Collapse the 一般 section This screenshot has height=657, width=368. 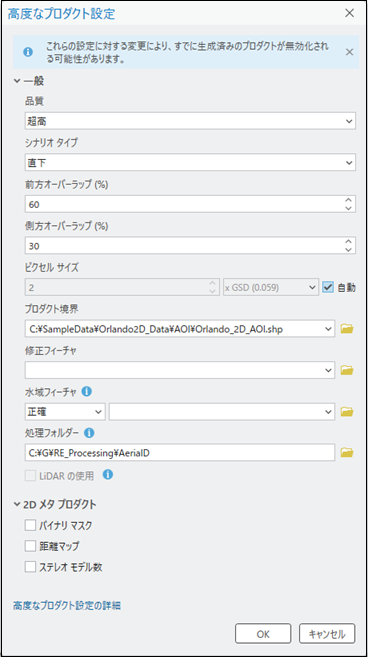[x=17, y=81]
